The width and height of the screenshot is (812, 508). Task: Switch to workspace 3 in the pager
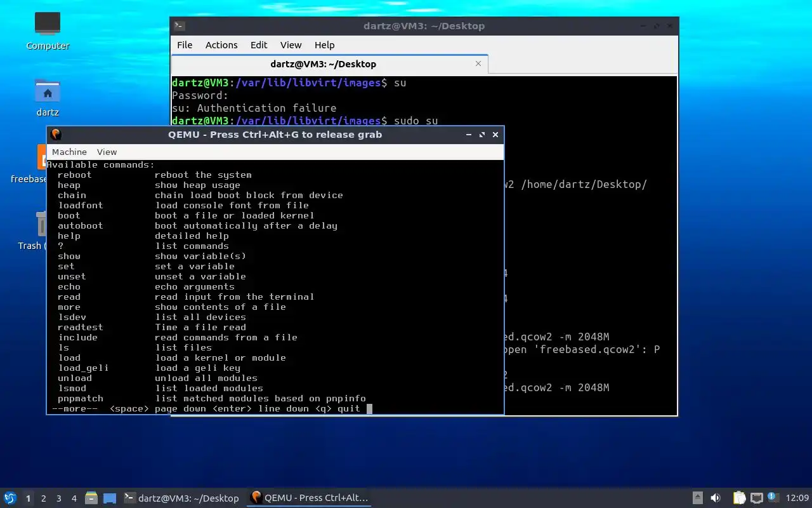click(x=58, y=498)
